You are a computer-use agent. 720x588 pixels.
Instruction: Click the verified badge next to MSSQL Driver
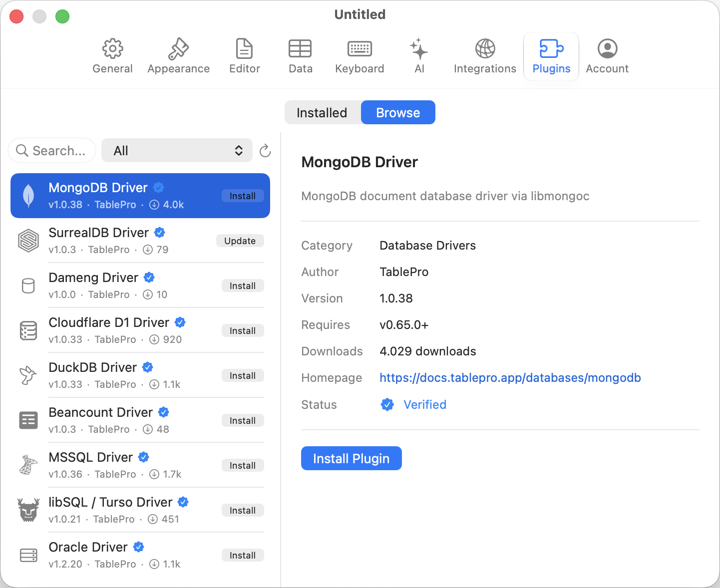tap(144, 457)
